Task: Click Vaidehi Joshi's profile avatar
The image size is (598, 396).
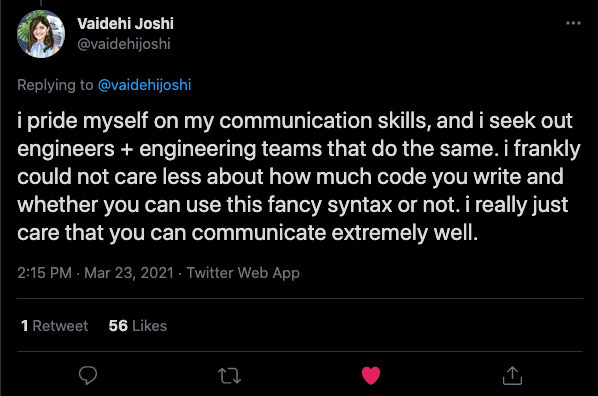Action: coord(41,34)
